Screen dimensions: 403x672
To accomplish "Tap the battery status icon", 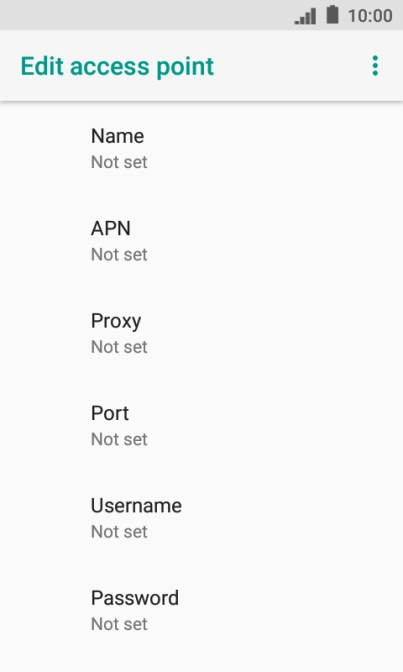I will (x=332, y=15).
